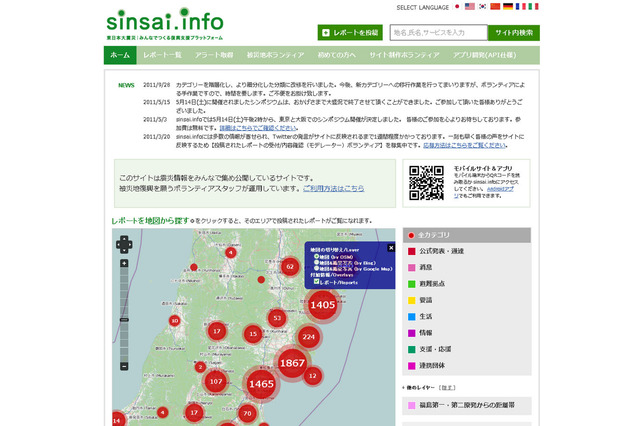This screenshot has height=426, width=640.
Task: Focus the site search input field
Action: click(439, 33)
